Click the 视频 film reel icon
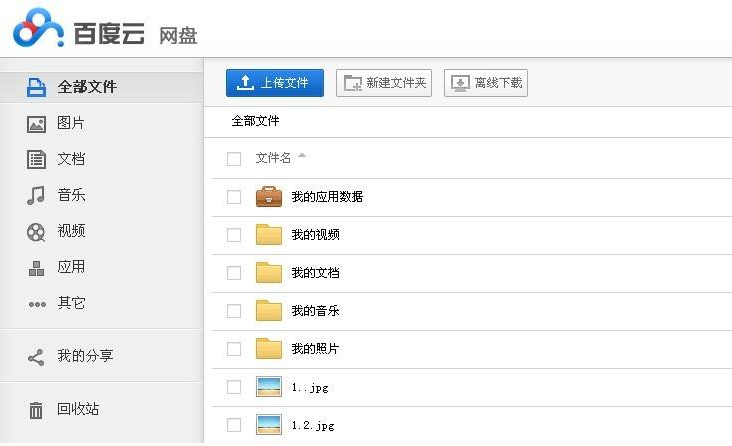732x446 pixels. 36,232
